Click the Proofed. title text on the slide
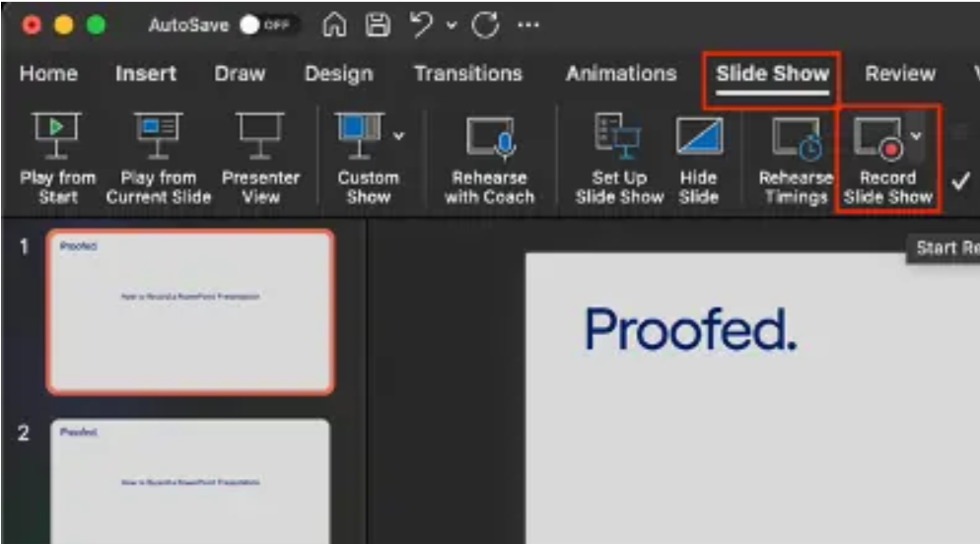 point(690,329)
